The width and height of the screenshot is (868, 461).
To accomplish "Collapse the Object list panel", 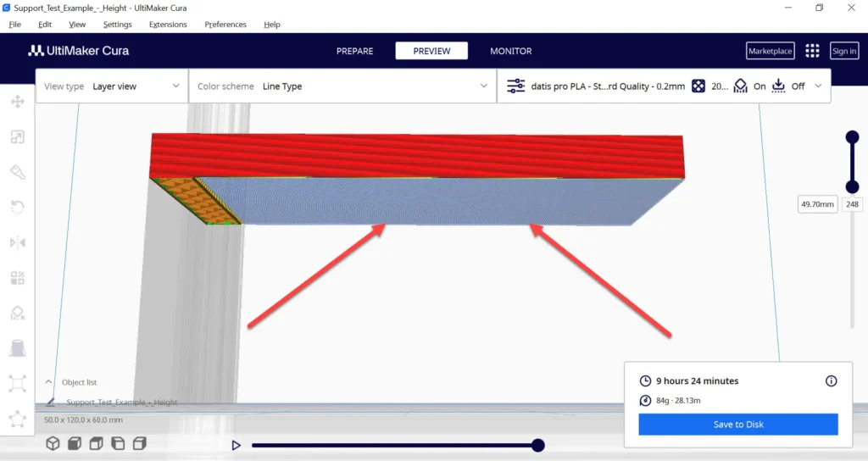I will click(48, 382).
